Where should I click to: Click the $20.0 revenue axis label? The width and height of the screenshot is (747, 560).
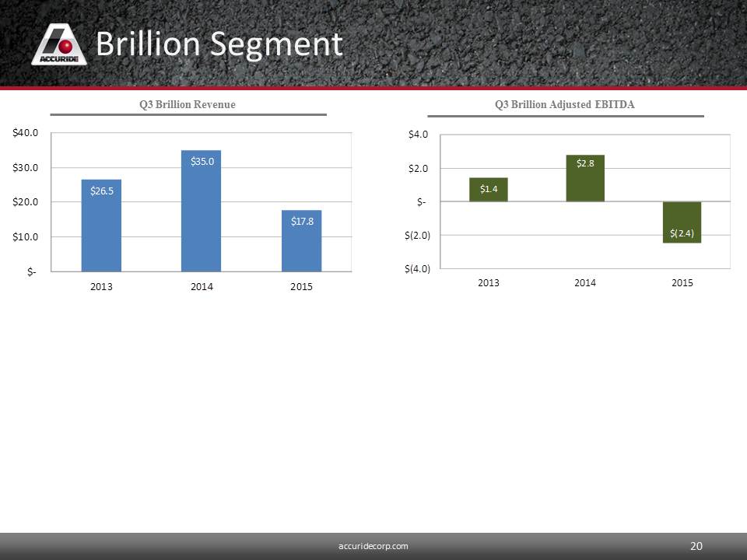(x=26, y=202)
